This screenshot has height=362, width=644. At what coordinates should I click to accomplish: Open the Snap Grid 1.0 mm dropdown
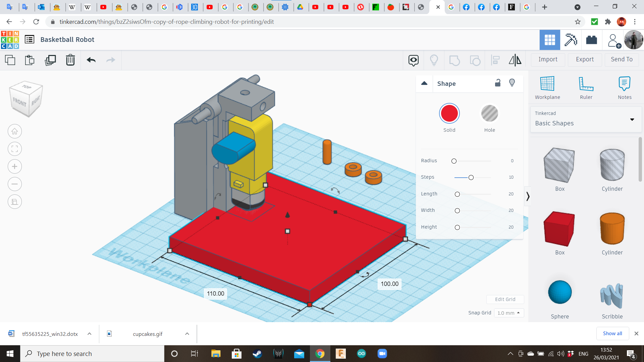click(508, 313)
